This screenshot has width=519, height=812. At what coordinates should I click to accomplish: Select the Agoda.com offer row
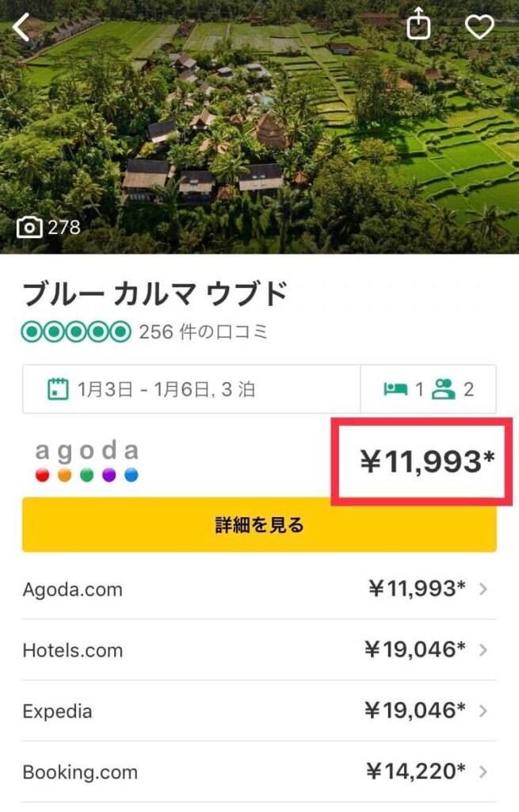coord(238,589)
